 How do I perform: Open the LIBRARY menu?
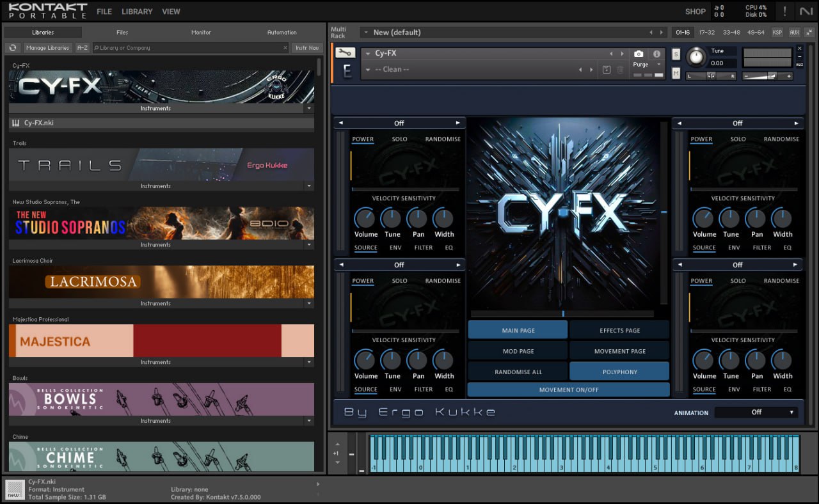tap(137, 12)
